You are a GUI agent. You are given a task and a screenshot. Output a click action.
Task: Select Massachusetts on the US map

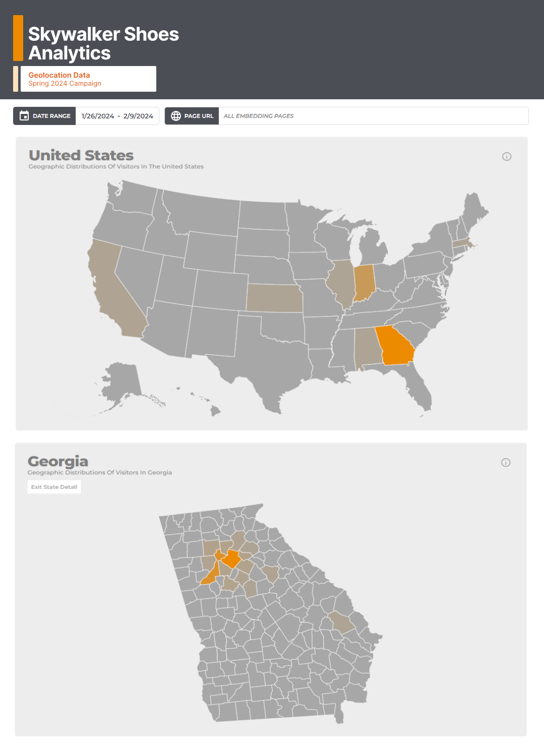[x=461, y=243]
